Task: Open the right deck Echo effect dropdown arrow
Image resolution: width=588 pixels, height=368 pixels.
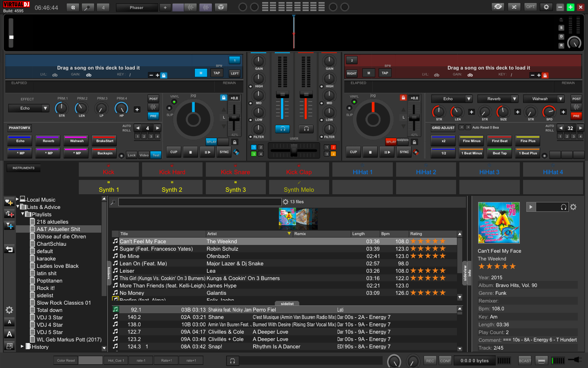Action: pos(469,99)
